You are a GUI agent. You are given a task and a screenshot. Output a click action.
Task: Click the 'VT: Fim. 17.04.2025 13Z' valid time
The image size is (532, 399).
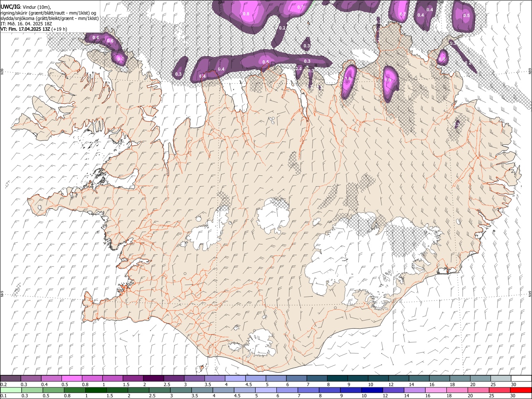point(25,29)
